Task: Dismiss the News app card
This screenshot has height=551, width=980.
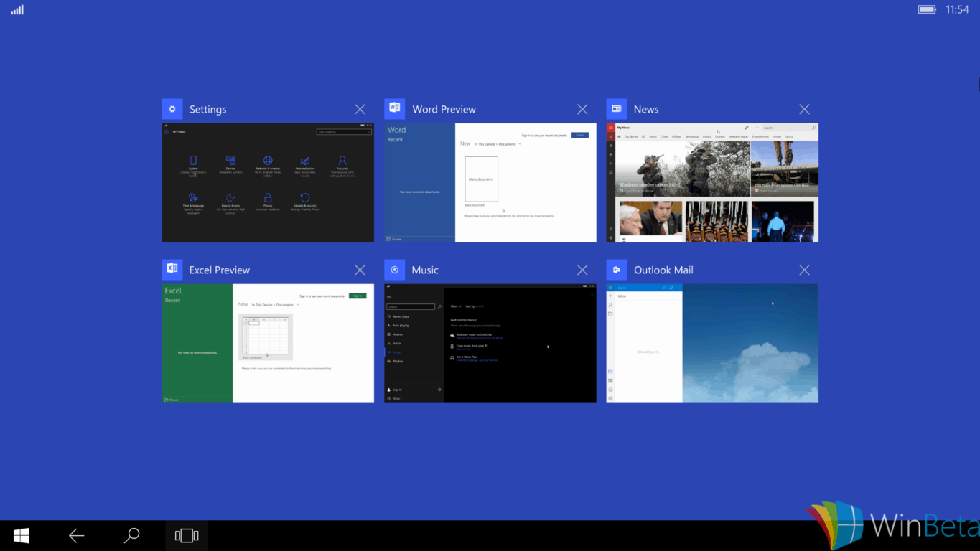Action: pos(804,109)
